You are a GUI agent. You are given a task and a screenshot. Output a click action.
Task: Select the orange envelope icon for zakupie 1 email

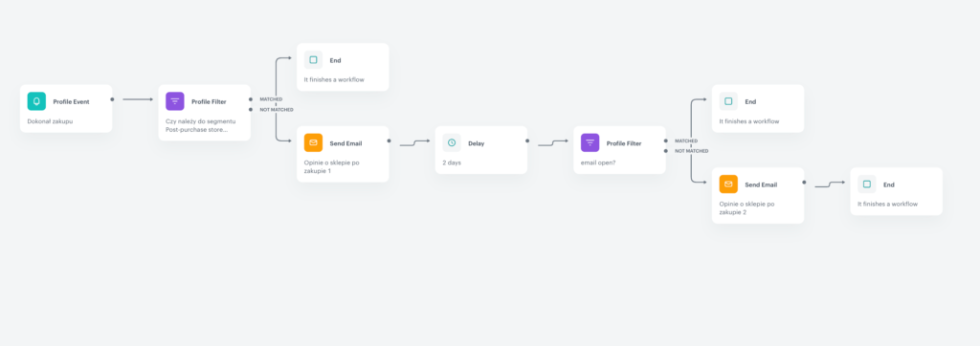313,143
